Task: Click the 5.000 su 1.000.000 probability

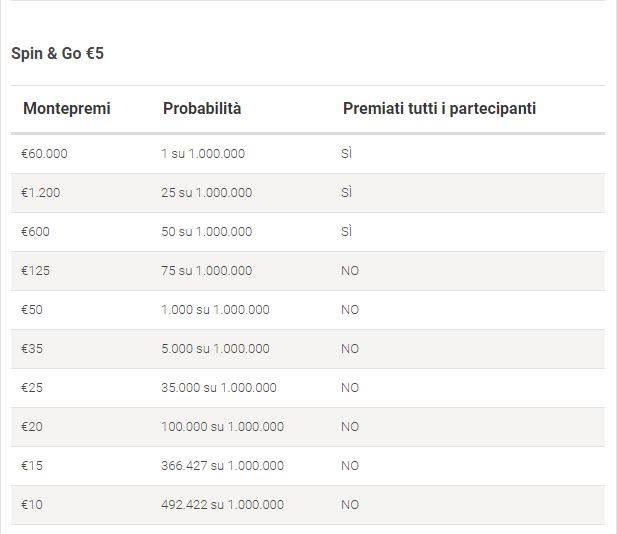Action: click(x=215, y=349)
